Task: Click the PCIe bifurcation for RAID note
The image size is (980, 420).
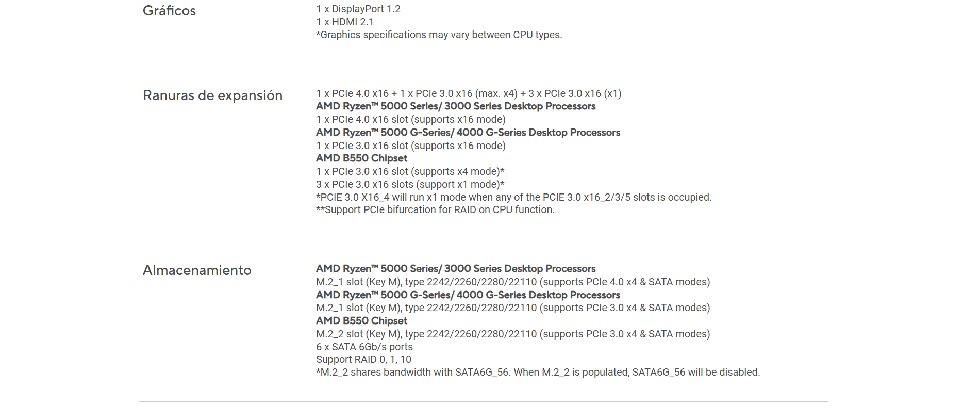Action: [435, 209]
